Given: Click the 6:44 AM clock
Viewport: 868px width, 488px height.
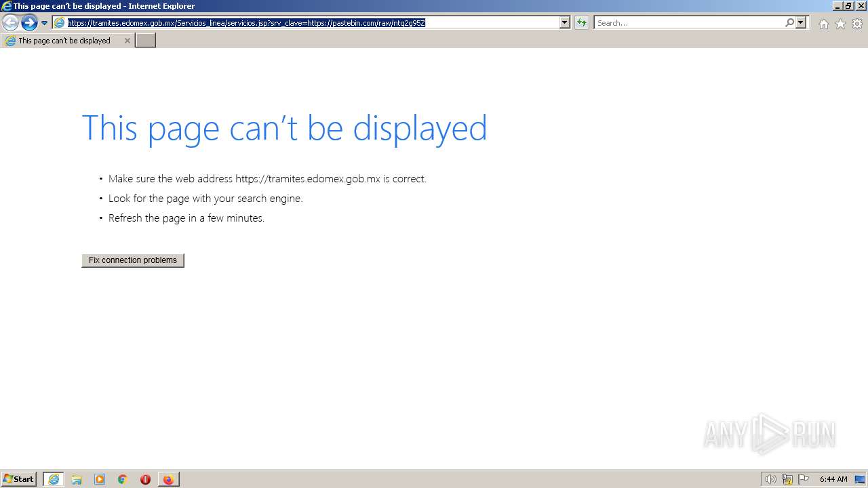Looking at the screenshot, I should 833,479.
